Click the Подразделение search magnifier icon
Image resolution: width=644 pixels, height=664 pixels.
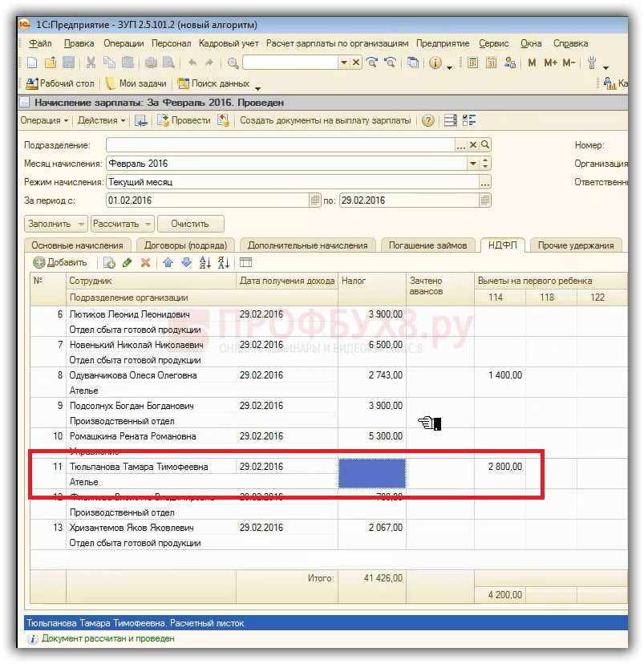(484, 145)
